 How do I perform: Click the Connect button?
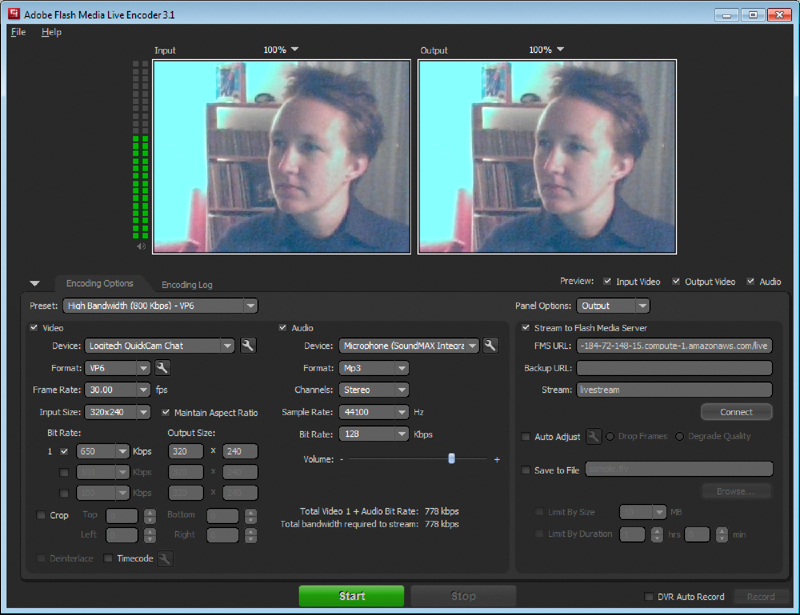(736, 411)
